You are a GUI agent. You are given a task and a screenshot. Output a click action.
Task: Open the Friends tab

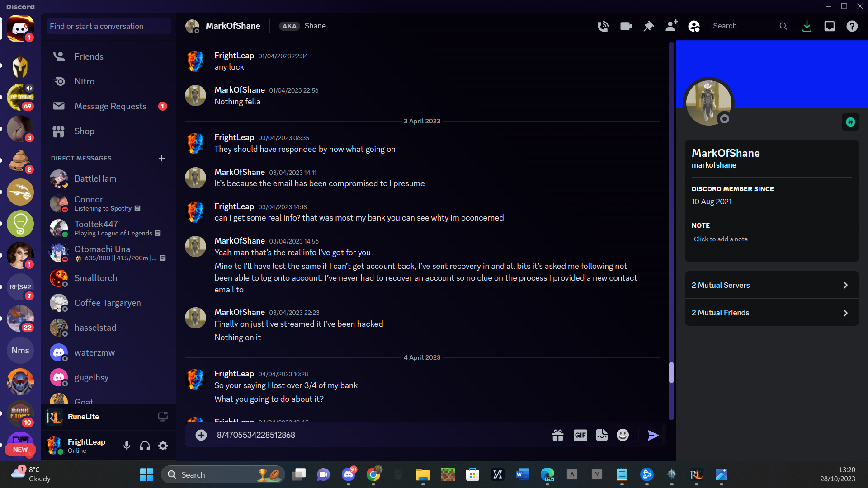tap(108, 56)
